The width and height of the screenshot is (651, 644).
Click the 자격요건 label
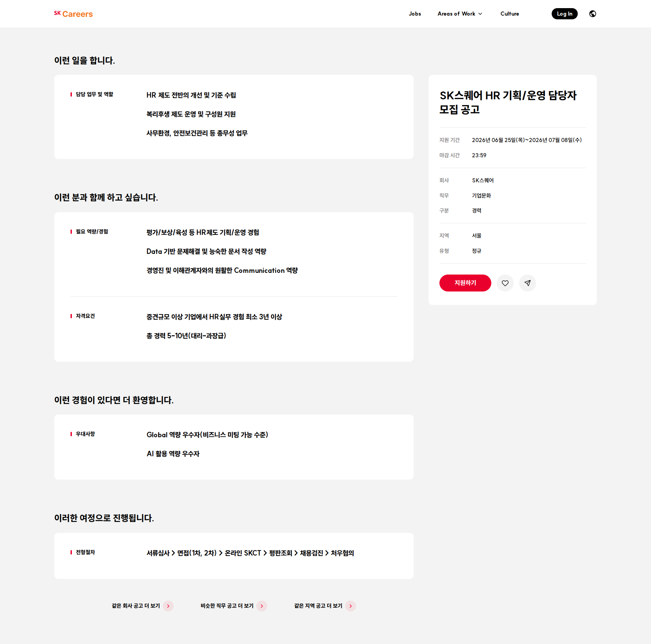[x=85, y=316]
